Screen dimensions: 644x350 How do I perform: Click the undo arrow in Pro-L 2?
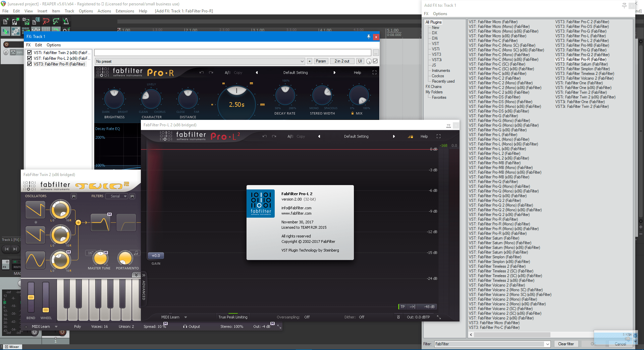tap(265, 136)
